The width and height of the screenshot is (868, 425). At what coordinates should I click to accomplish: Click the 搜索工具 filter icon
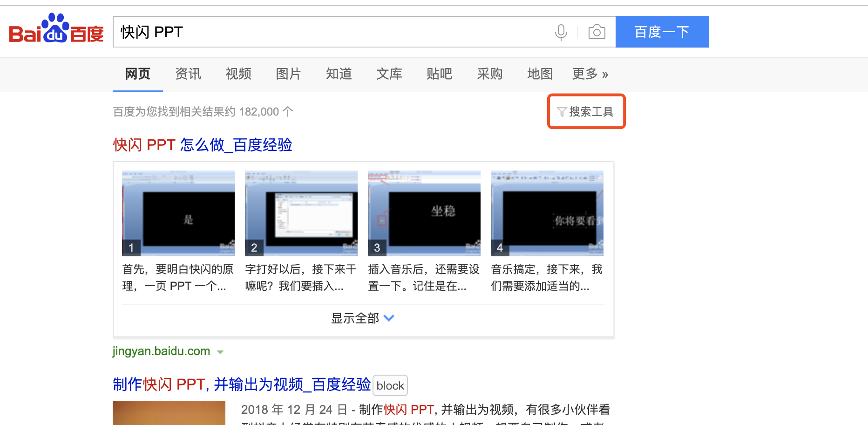click(562, 112)
